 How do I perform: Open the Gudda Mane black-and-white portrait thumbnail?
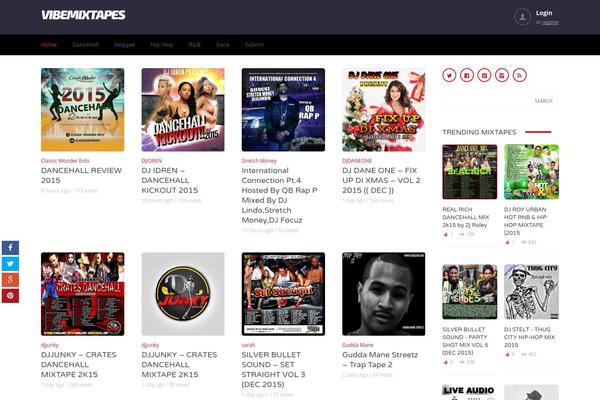click(x=383, y=294)
